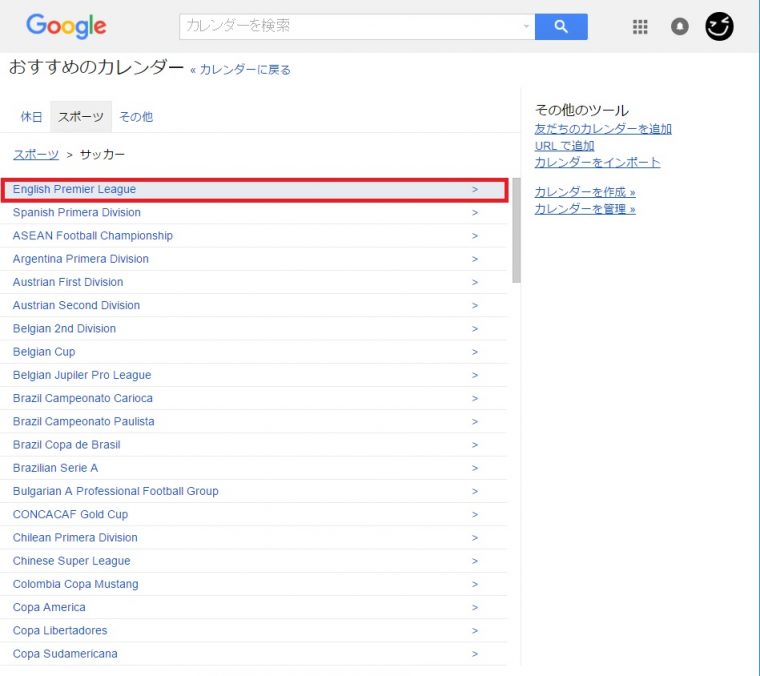Select Brazilian Serie A
Viewport: 760px width, 676px height.
tap(254, 469)
